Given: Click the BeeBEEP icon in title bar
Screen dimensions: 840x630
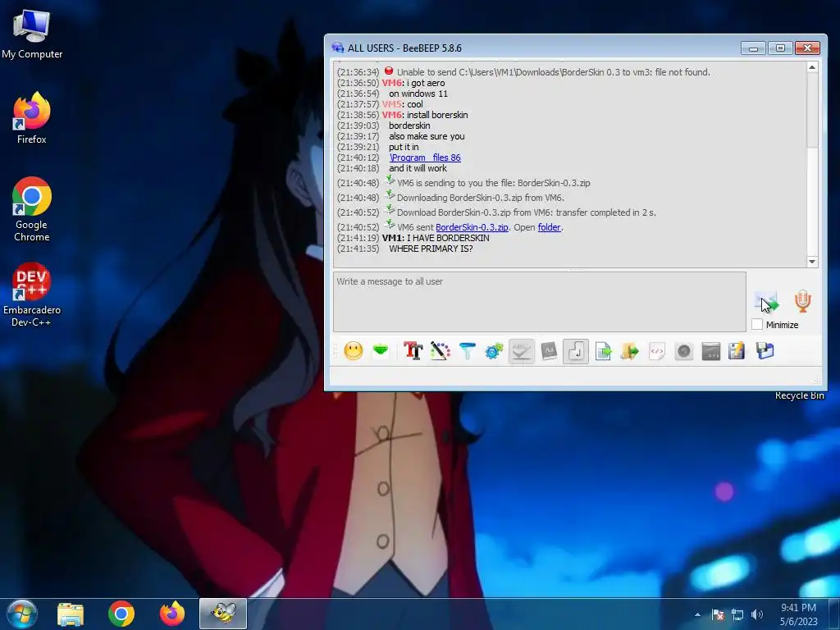Looking at the screenshot, I should point(337,48).
